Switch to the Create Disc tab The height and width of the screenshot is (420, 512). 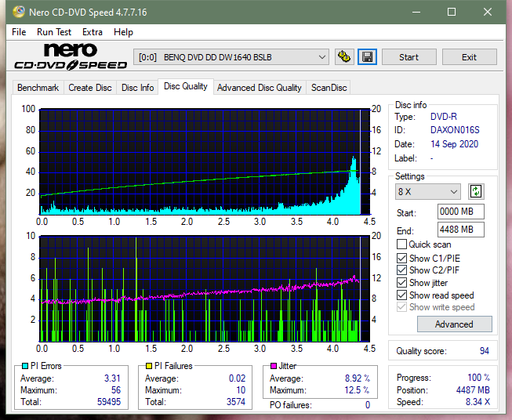pyautogui.click(x=90, y=88)
